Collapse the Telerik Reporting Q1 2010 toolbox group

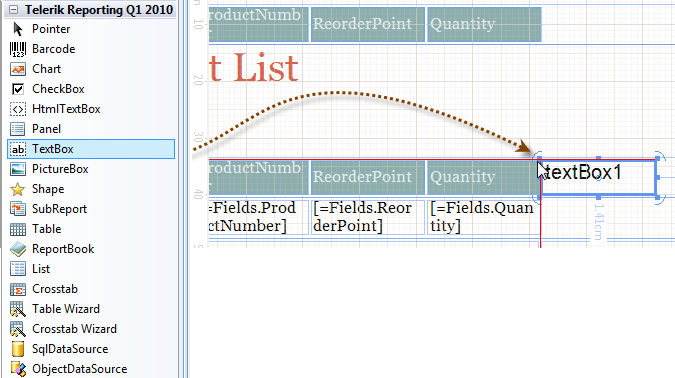[x=14, y=9]
